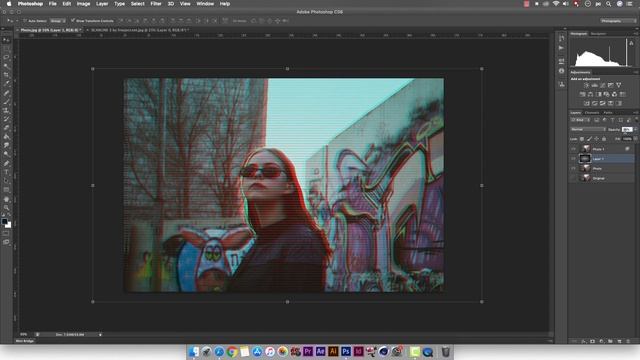
Task: Open the collapsed Actions panel icon
Action: (562, 48)
